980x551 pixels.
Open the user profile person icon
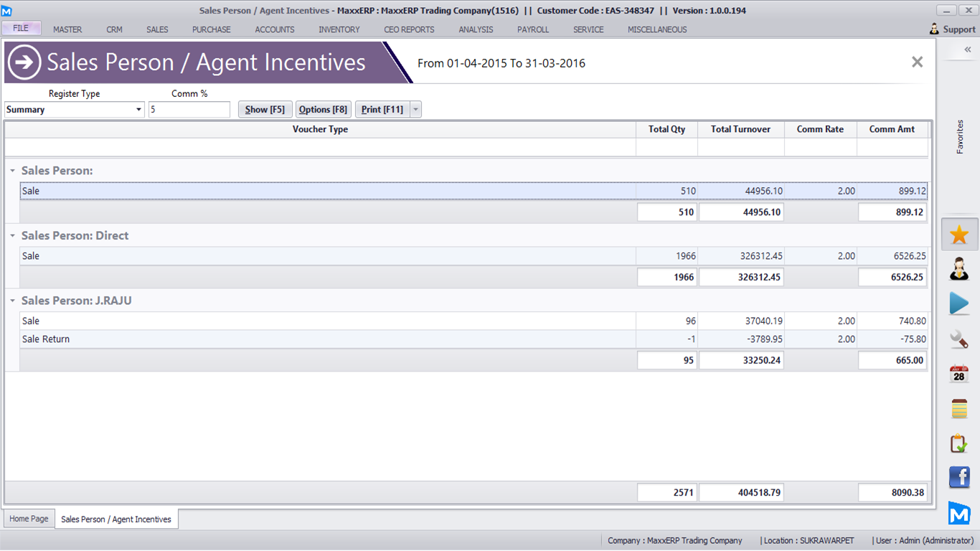coord(959,269)
